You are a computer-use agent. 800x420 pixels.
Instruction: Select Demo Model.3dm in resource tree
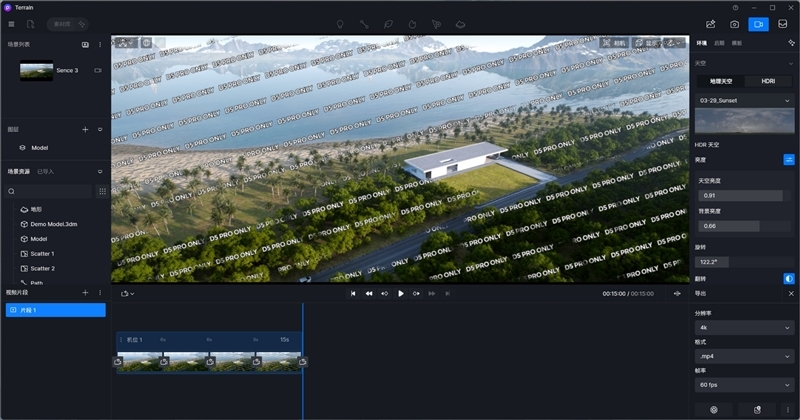tap(55, 224)
